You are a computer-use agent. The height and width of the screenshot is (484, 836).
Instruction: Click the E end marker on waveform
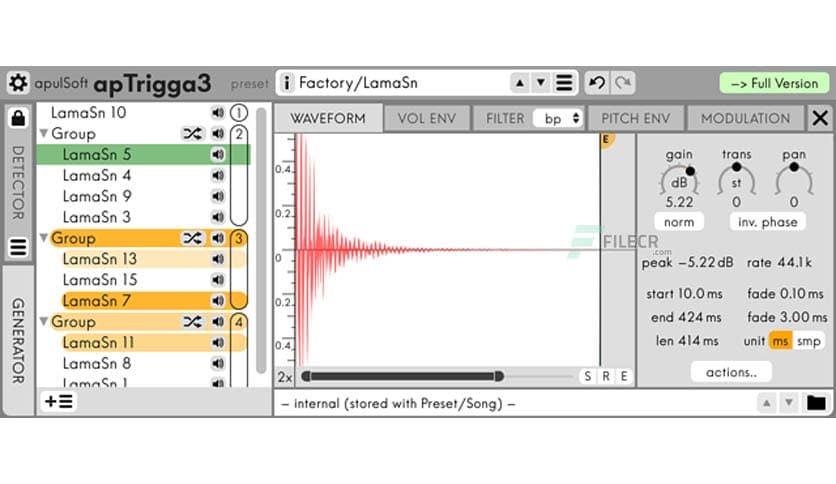pyautogui.click(x=607, y=141)
